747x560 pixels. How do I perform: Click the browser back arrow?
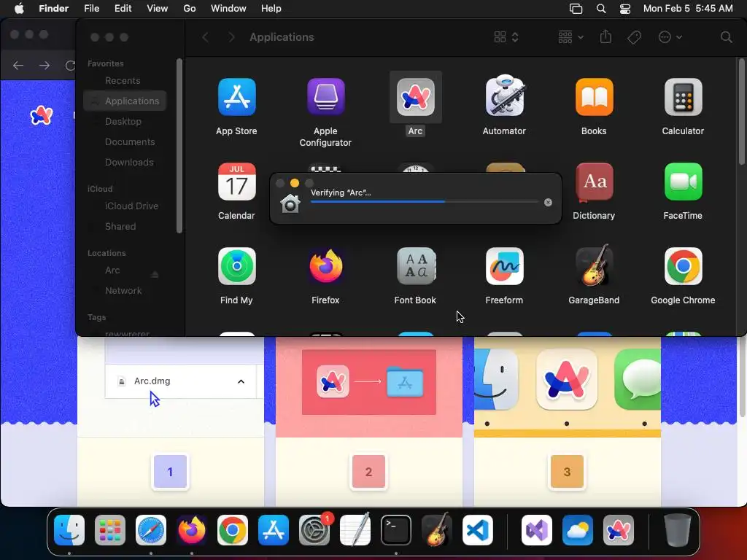coord(18,65)
